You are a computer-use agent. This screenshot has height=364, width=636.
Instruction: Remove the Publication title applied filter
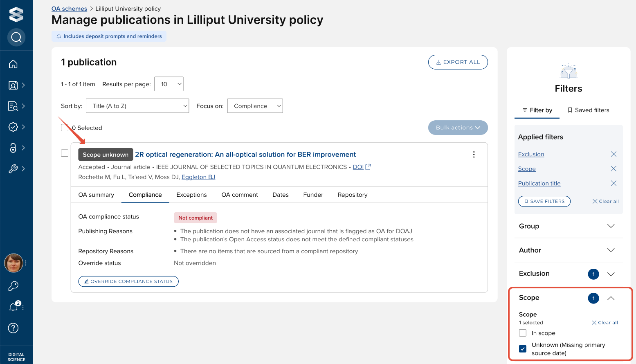tap(614, 183)
